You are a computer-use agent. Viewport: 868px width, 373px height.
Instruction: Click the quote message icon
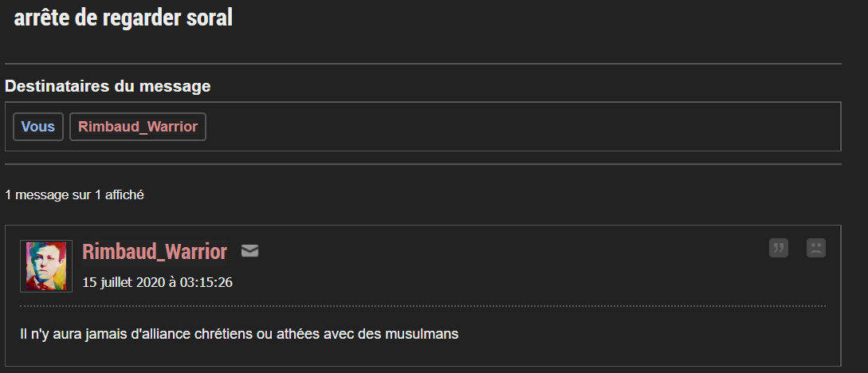778,248
